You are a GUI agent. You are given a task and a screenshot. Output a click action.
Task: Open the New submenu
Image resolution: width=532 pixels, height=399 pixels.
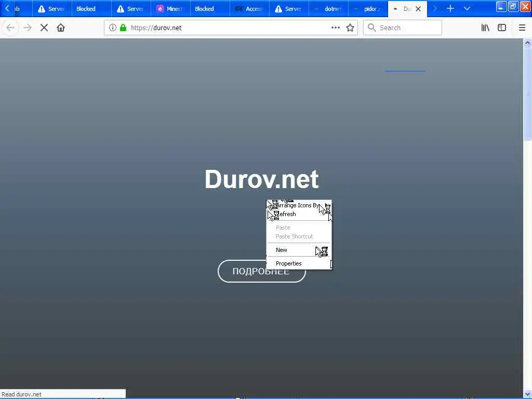[299, 250]
